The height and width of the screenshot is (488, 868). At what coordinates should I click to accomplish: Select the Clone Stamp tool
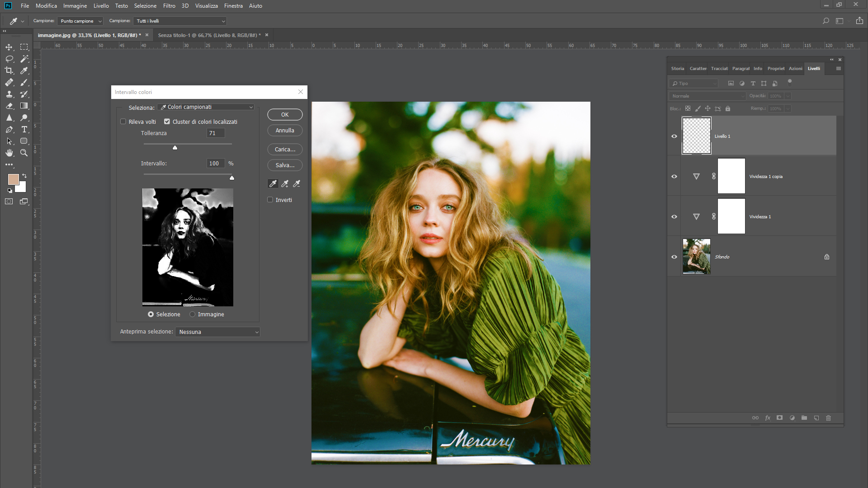point(9,94)
